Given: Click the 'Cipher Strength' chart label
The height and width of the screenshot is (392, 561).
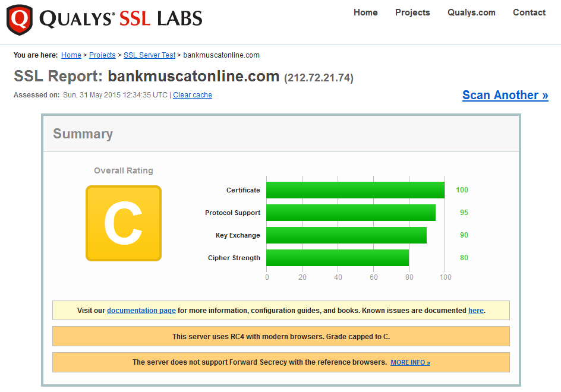Looking at the screenshot, I should pos(234,258).
